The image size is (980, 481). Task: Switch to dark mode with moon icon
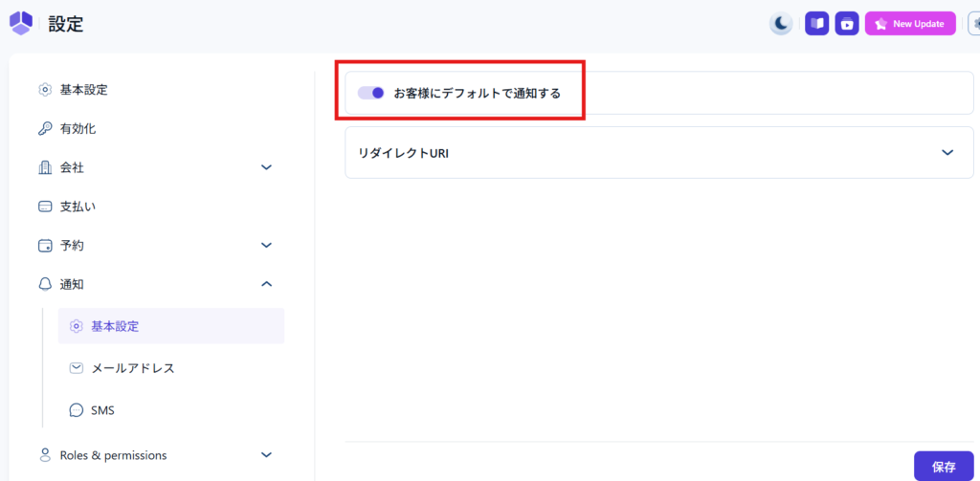782,24
